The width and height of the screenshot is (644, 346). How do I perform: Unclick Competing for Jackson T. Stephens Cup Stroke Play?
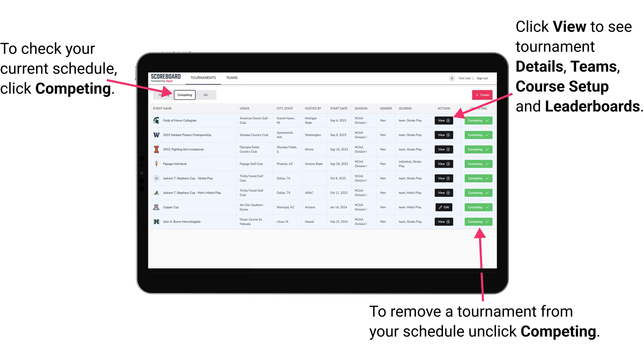477,178
